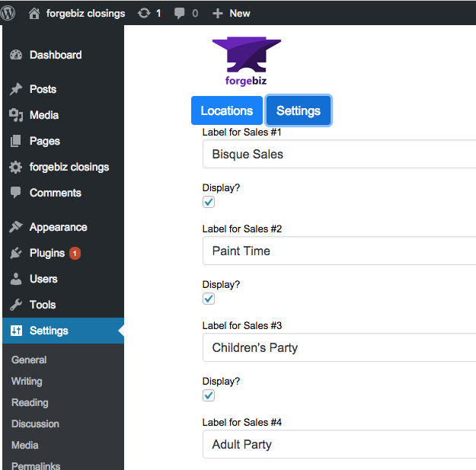Click the Tools wrench icon
The image size is (476, 470).
click(x=16, y=305)
